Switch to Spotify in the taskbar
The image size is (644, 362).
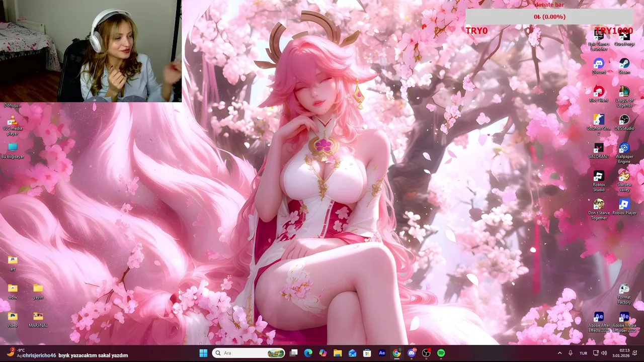pos(441,353)
